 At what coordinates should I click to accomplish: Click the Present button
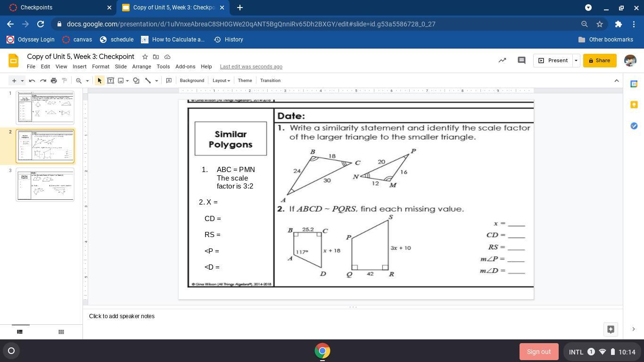553,60
